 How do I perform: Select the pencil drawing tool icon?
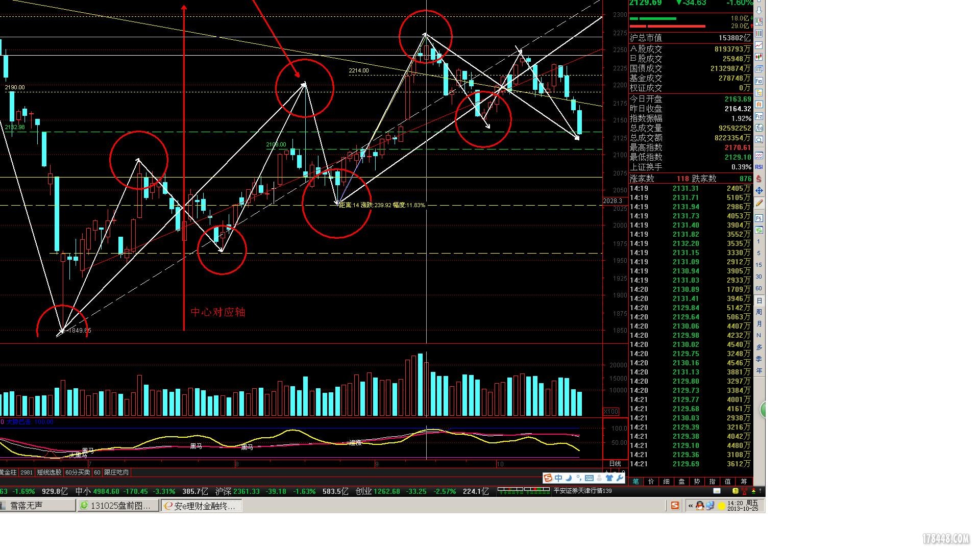click(x=759, y=203)
